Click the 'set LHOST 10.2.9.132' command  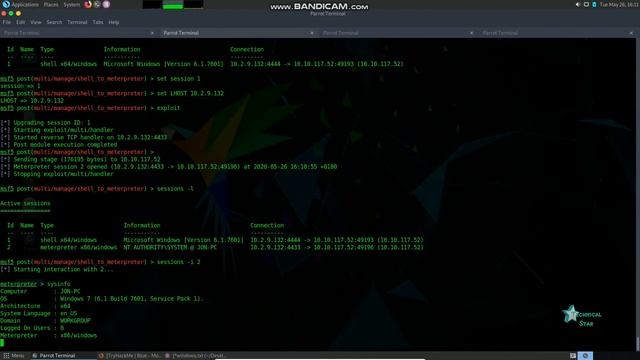(190, 93)
